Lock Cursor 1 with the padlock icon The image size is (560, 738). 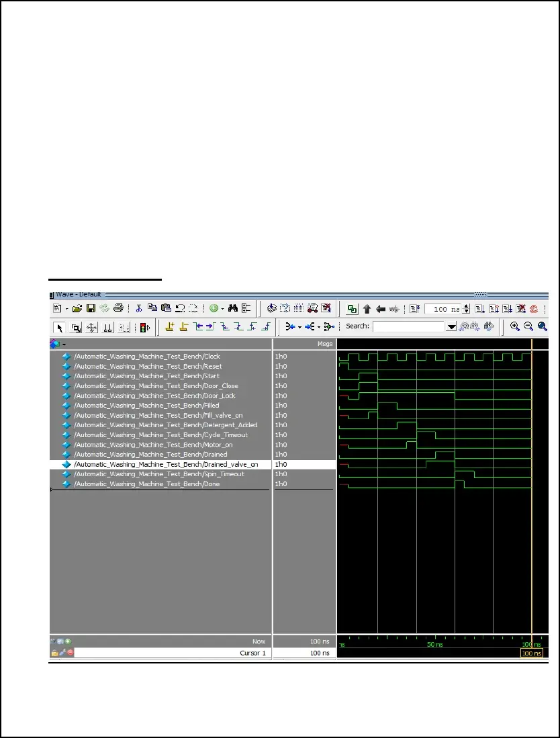click(x=54, y=653)
